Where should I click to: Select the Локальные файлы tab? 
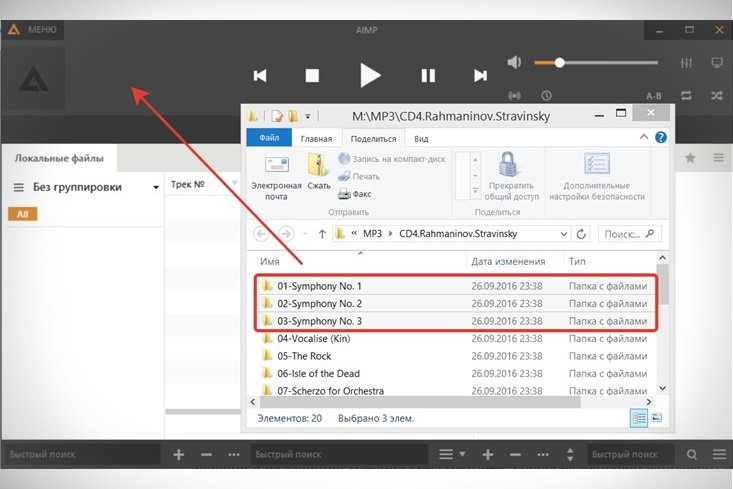pos(59,158)
